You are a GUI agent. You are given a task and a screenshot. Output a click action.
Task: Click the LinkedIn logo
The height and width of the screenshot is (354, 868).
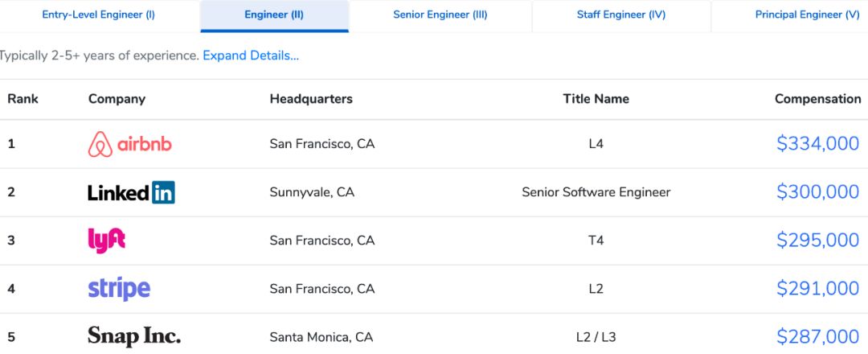click(x=131, y=192)
